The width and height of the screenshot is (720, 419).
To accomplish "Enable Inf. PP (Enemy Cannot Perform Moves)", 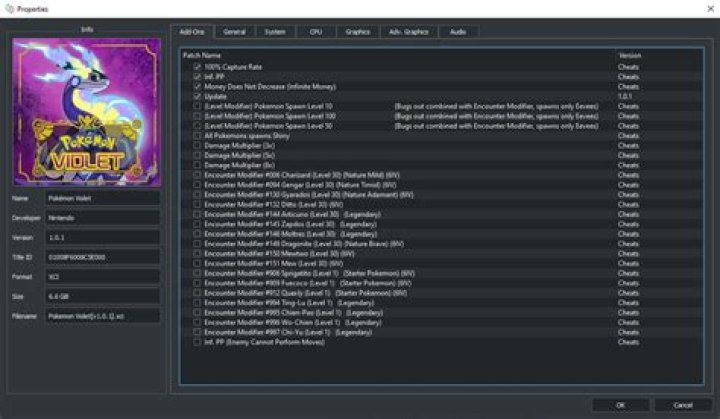I will coord(197,342).
